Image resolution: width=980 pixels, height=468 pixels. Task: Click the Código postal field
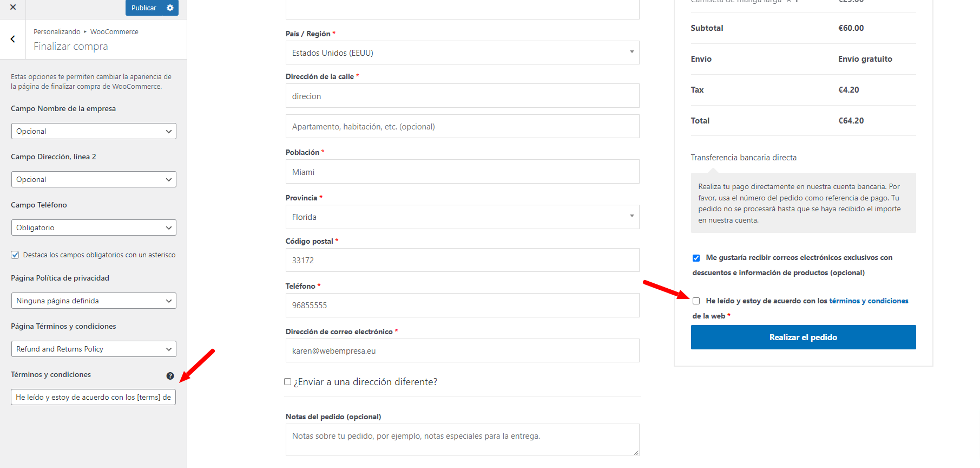click(x=462, y=260)
